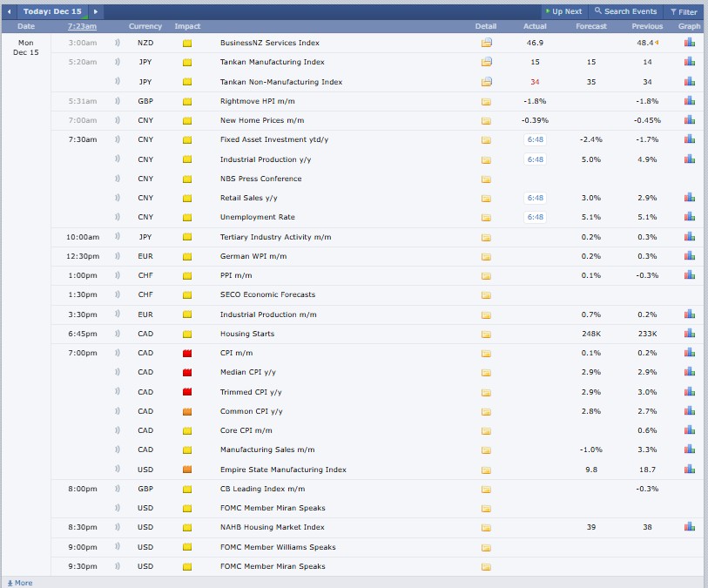The image size is (708, 588).
Task: Open the graph for BusinessNZ Services Index
Action: pos(690,42)
